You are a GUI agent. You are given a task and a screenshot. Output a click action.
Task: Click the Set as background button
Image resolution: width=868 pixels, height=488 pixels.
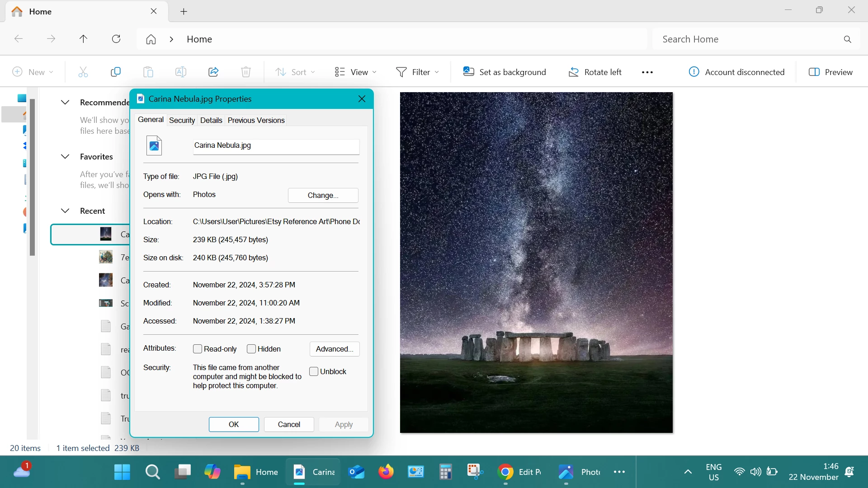(505, 72)
